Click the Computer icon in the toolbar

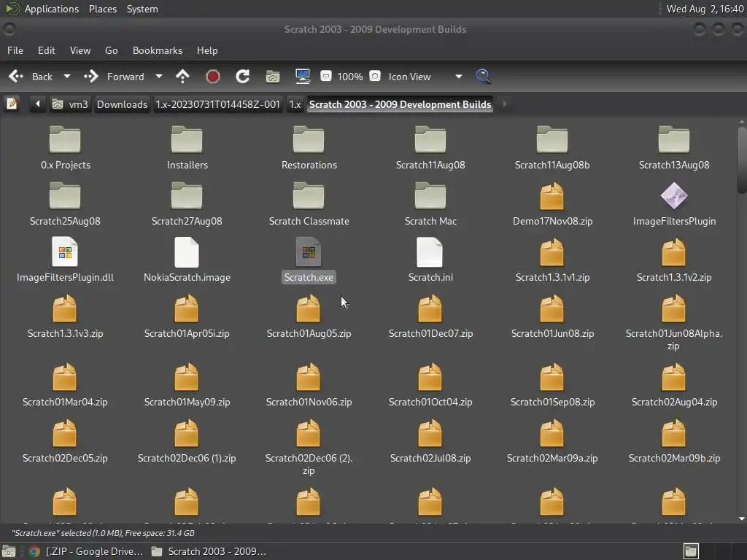click(x=303, y=77)
